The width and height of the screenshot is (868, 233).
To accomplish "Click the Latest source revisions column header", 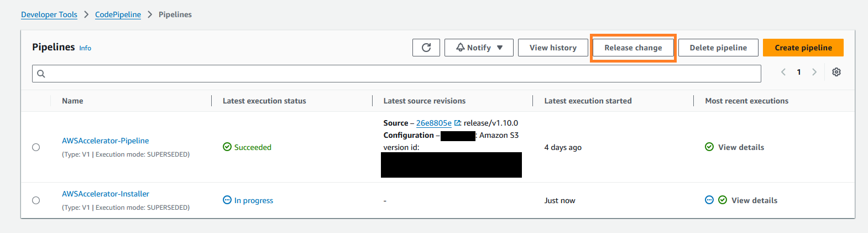I will pos(425,101).
